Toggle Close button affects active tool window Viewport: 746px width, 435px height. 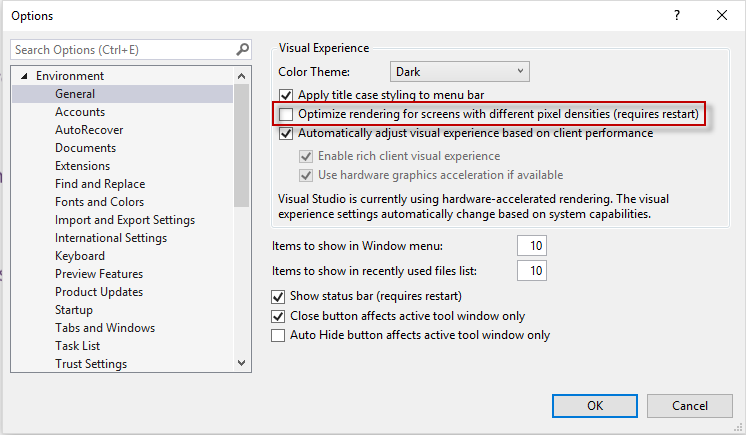pyautogui.click(x=279, y=316)
